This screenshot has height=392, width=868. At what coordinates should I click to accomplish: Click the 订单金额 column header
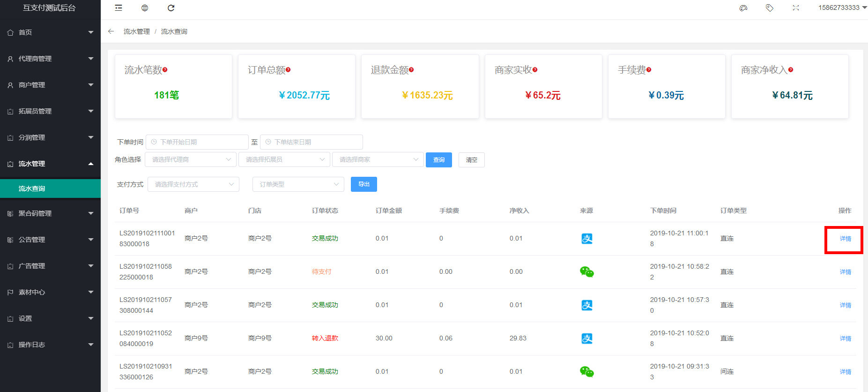click(389, 211)
